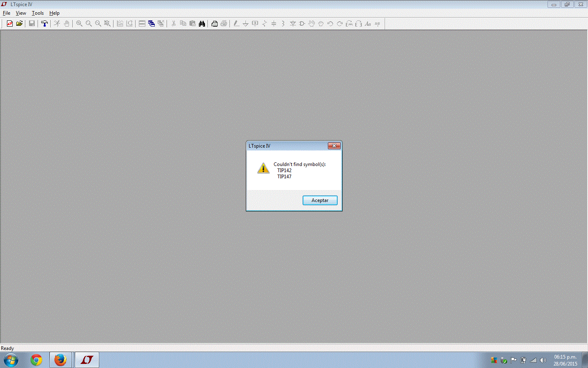Place a Resistor component
The image size is (588, 368).
[265, 24]
